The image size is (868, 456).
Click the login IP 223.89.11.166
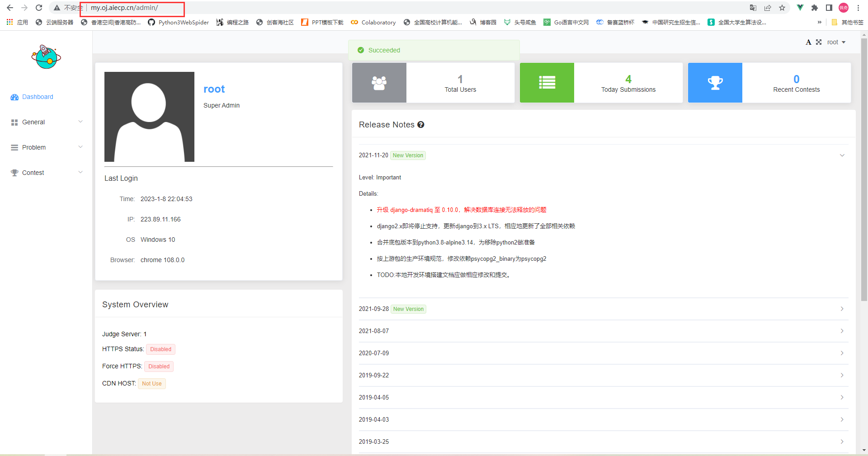click(x=160, y=219)
